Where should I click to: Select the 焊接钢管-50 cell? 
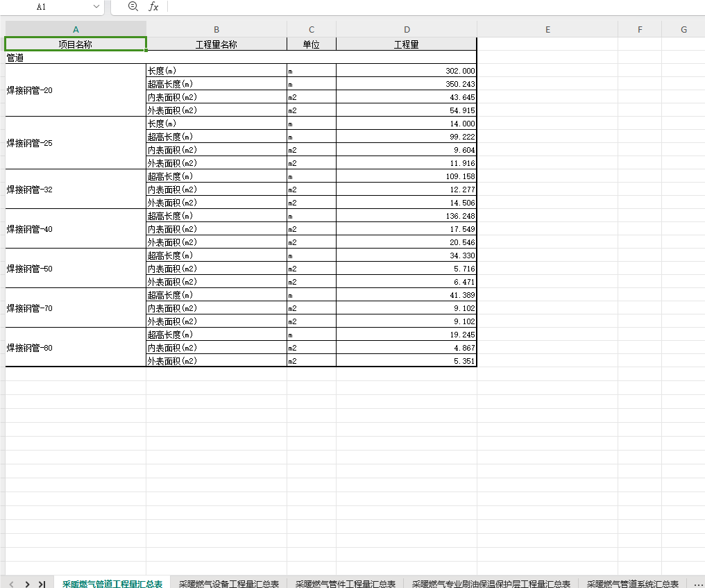tap(76, 269)
